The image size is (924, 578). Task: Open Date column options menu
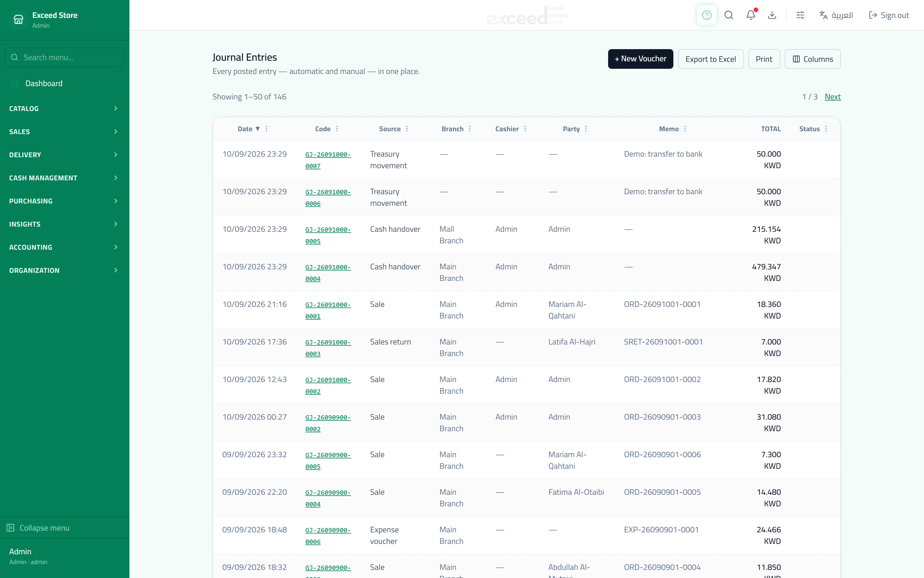coord(267,129)
